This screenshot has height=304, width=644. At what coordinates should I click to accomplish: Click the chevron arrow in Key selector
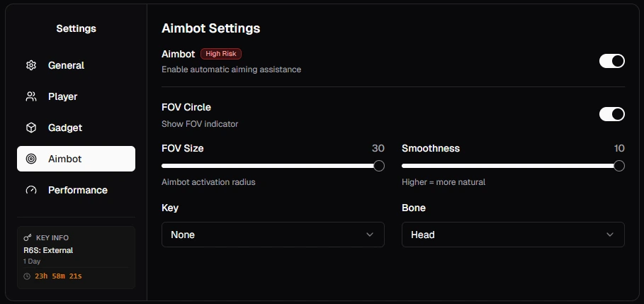click(370, 235)
